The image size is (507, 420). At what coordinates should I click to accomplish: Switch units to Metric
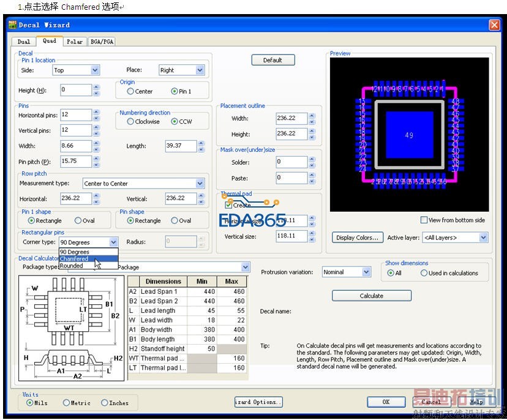coord(66,403)
